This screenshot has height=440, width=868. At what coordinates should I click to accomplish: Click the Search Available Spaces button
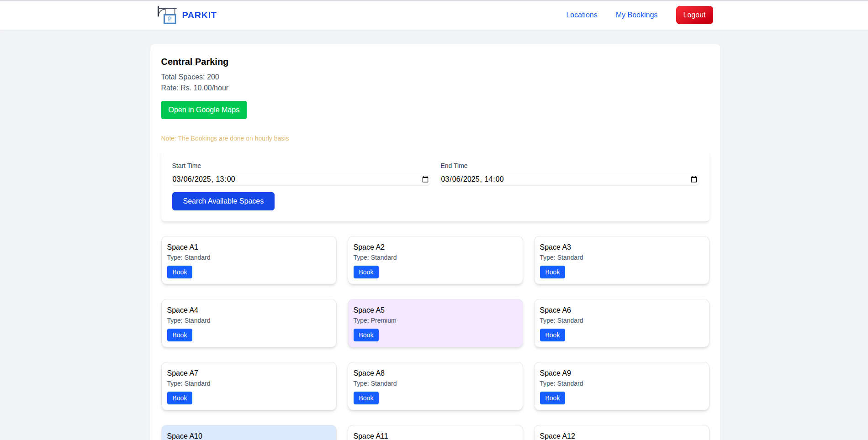point(223,201)
